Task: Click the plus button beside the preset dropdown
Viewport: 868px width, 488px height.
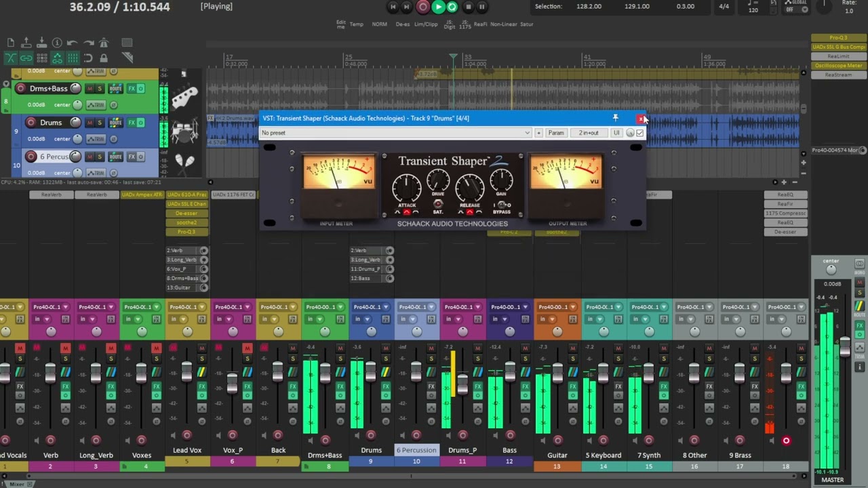Action: pos(538,133)
